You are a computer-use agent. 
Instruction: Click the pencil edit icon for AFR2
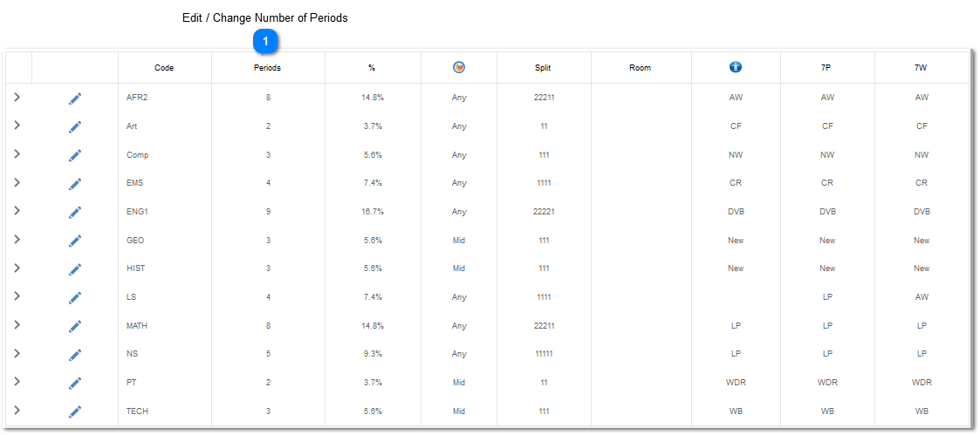click(75, 98)
